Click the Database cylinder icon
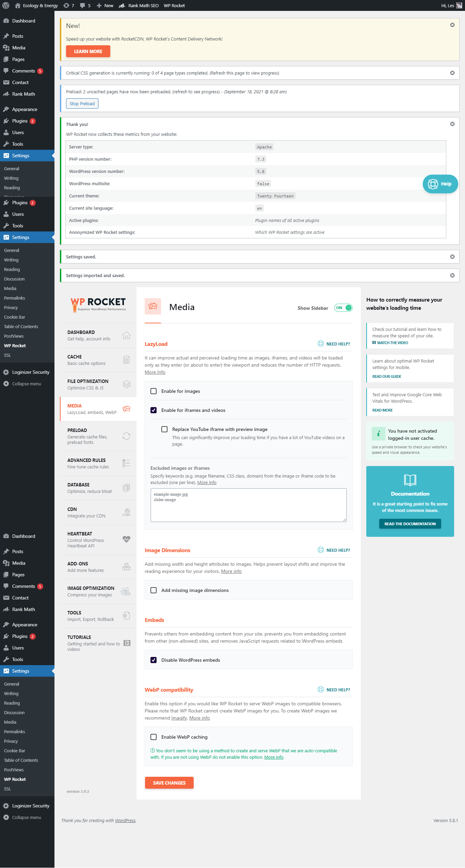 (x=126, y=488)
